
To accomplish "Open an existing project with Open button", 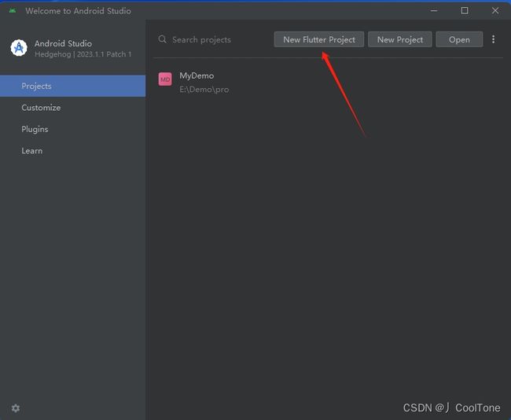I will coord(459,39).
